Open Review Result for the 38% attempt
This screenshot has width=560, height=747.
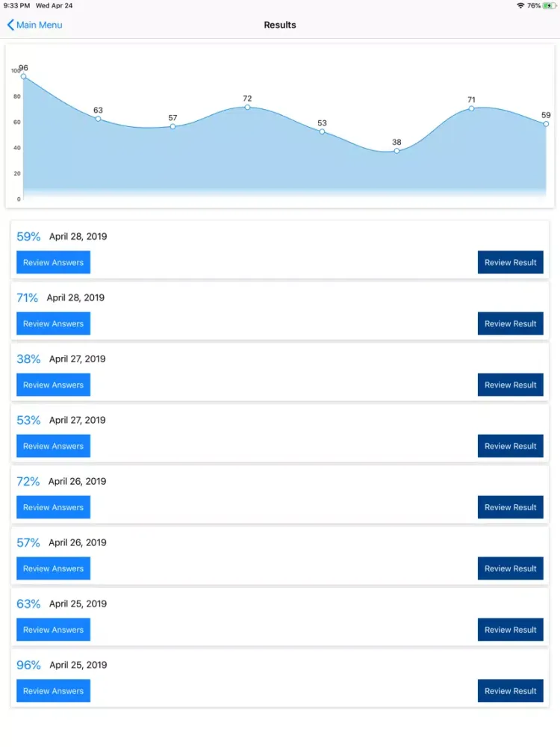coord(510,385)
